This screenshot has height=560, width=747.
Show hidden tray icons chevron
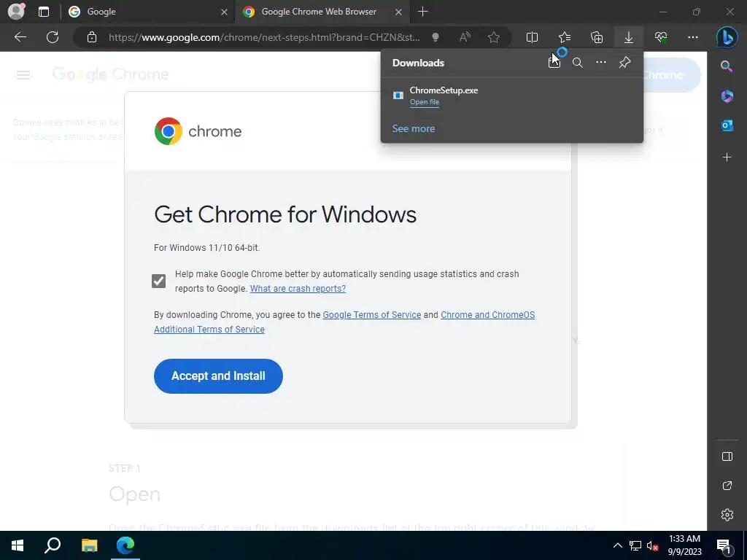(x=617, y=545)
